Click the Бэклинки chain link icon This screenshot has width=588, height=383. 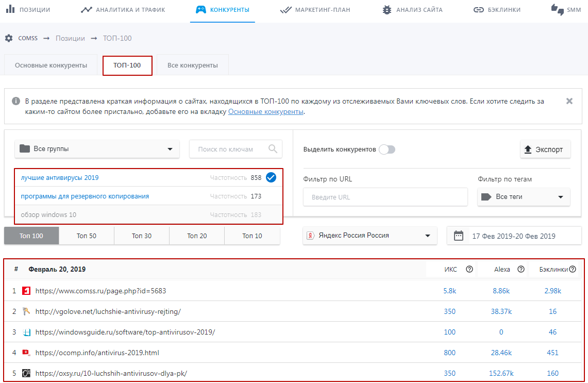click(x=479, y=10)
